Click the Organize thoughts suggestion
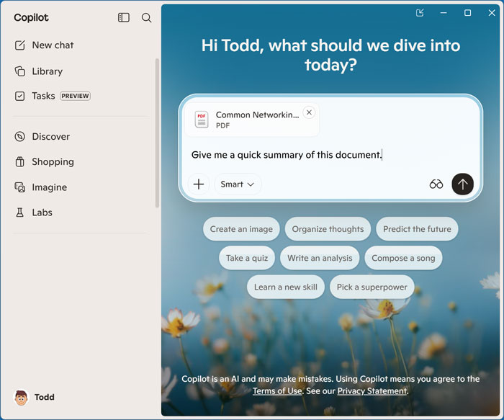Viewport: 504px width, 420px height. click(328, 229)
